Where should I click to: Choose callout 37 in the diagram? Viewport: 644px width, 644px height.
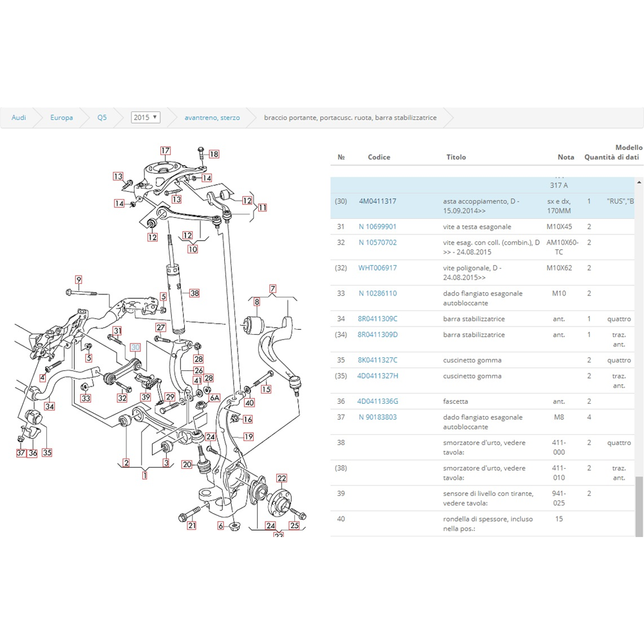pyautogui.click(x=21, y=453)
